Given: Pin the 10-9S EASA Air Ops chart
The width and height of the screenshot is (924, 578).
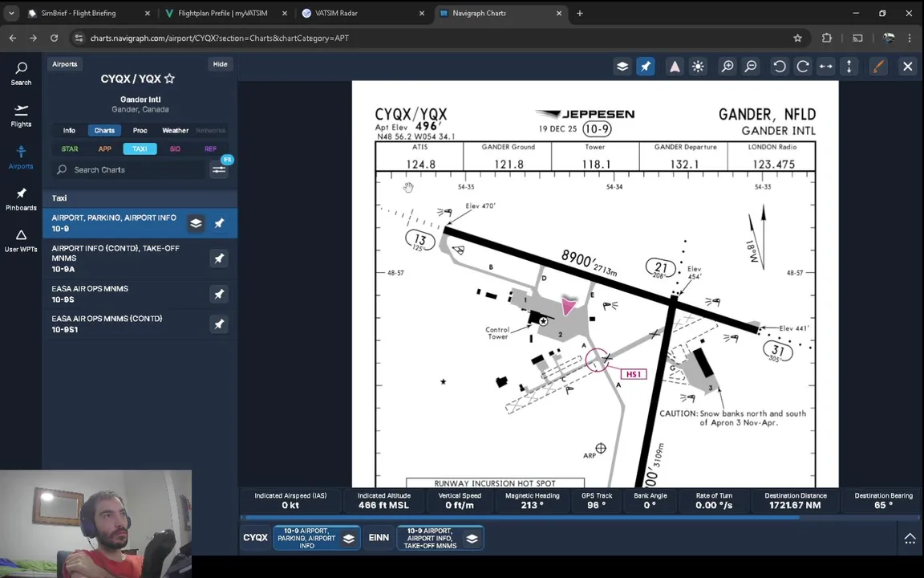Looking at the screenshot, I should [219, 294].
